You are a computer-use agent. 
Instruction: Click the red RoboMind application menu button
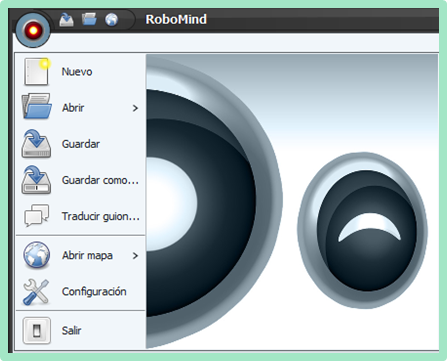click(x=33, y=30)
